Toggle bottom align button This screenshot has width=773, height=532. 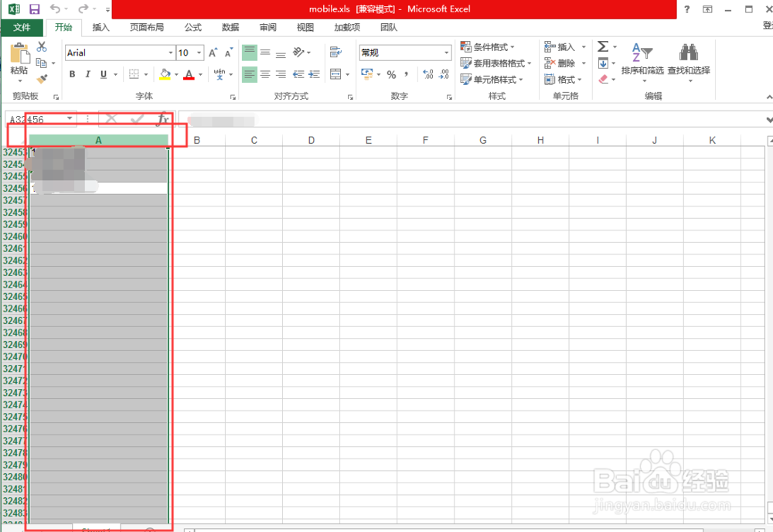click(281, 53)
